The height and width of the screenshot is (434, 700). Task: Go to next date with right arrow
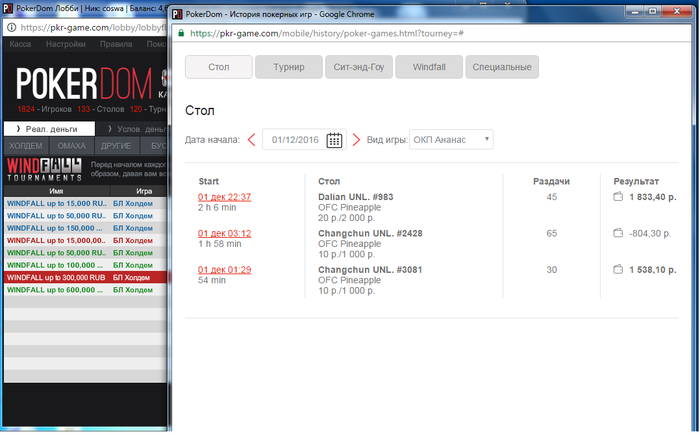coord(356,140)
